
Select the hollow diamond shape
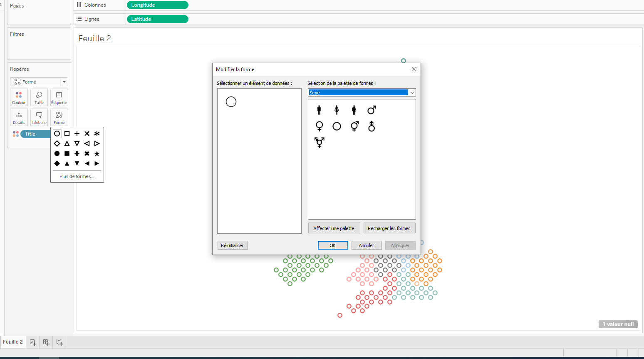[x=57, y=144]
